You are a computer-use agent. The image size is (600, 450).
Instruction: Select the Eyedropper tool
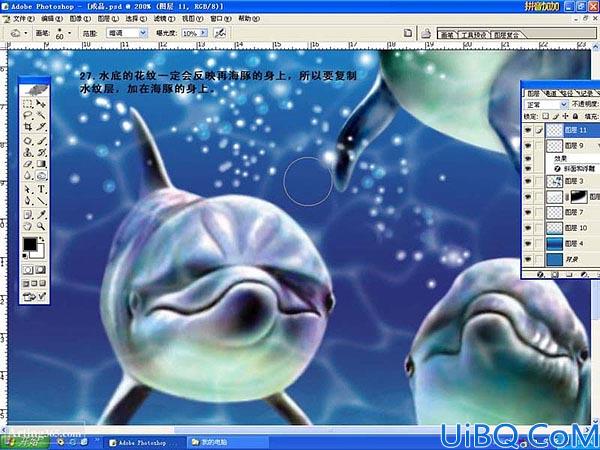[41, 215]
